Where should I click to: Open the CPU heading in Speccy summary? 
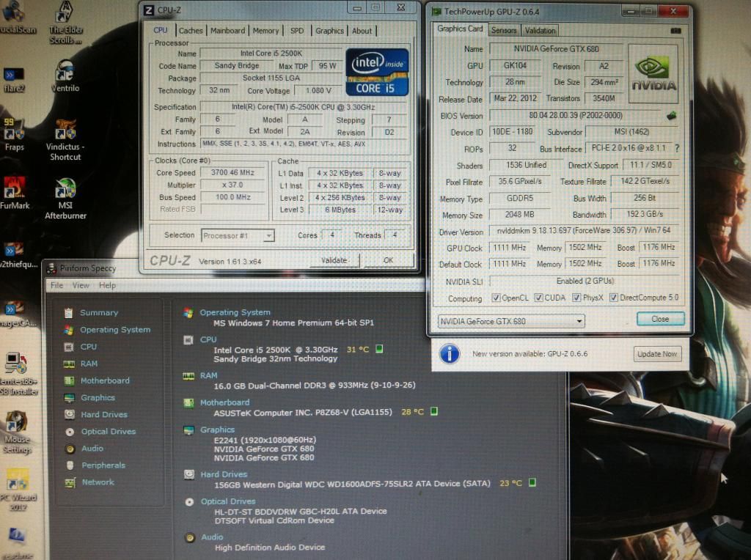(x=208, y=339)
